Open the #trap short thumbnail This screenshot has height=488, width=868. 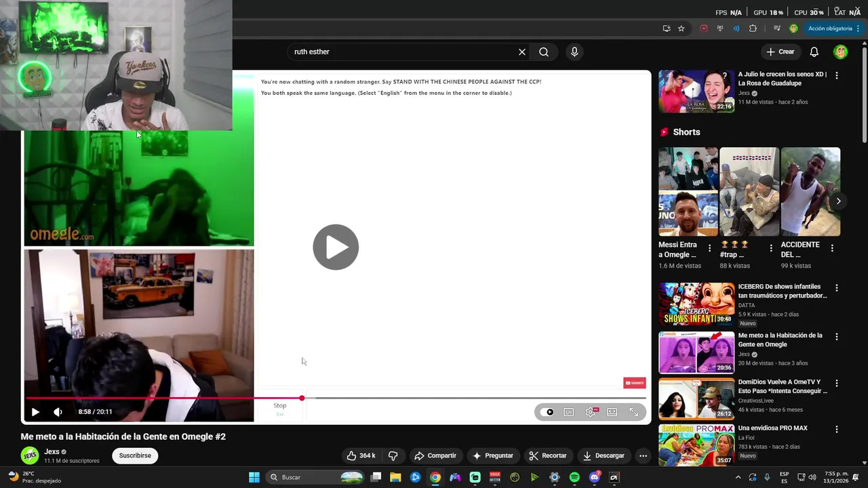(749, 192)
